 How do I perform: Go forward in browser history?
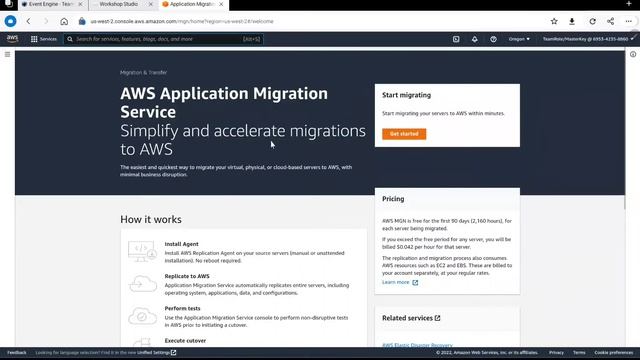tap(46, 21)
